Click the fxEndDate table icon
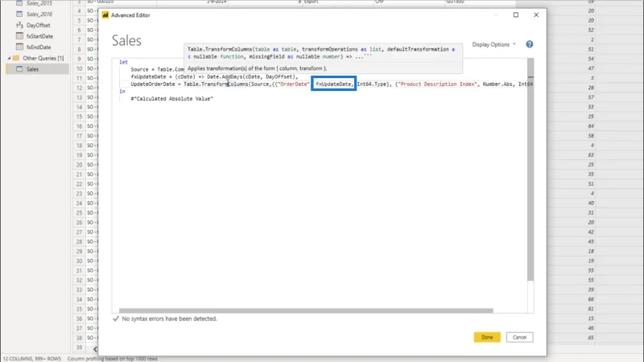644x362 pixels. (19, 47)
